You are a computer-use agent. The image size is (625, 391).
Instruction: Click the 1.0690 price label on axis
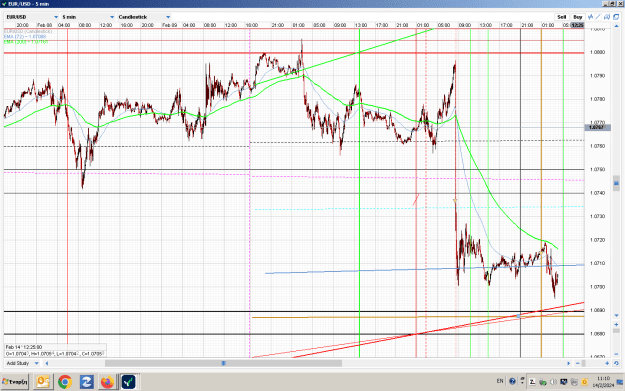pos(597,310)
